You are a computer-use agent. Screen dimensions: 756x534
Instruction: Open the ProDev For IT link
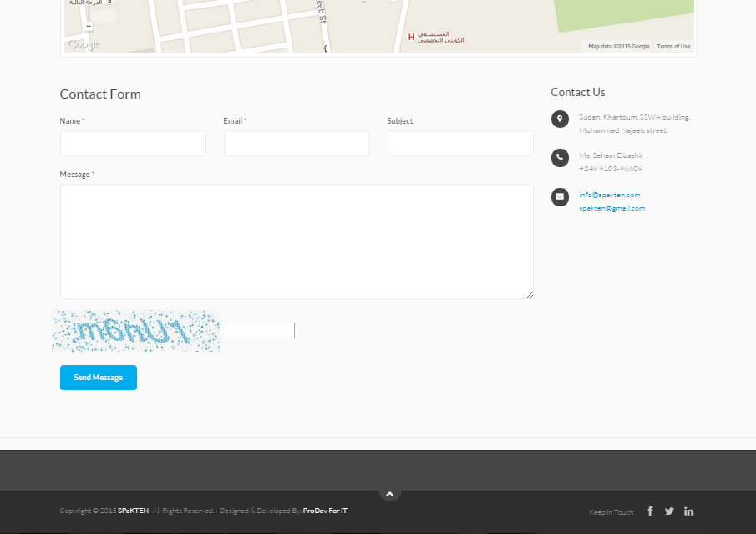(325, 511)
